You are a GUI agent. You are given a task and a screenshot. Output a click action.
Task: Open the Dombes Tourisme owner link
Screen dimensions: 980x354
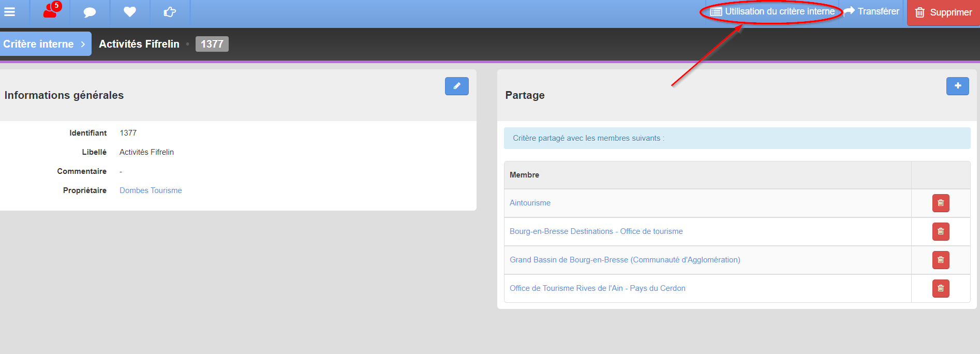[x=151, y=190]
